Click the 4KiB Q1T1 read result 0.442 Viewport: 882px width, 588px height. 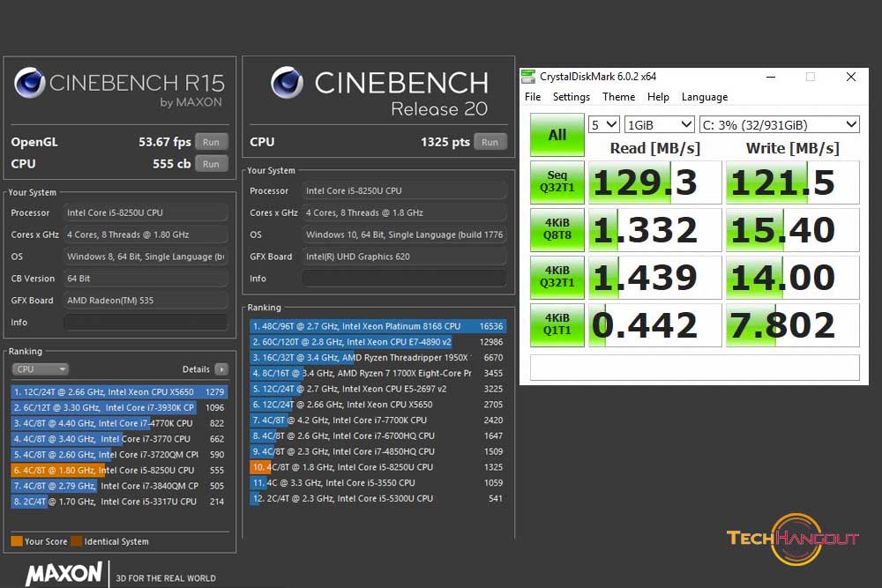click(x=654, y=325)
